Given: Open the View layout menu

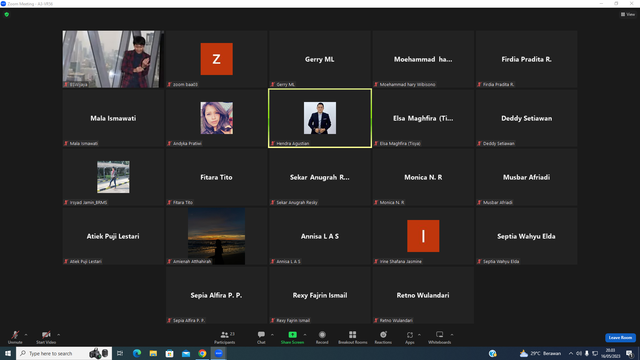Looking at the screenshot, I should [x=628, y=14].
